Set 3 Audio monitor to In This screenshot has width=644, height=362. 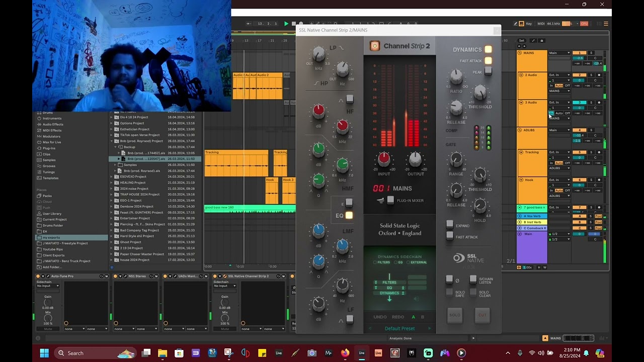[x=551, y=113]
